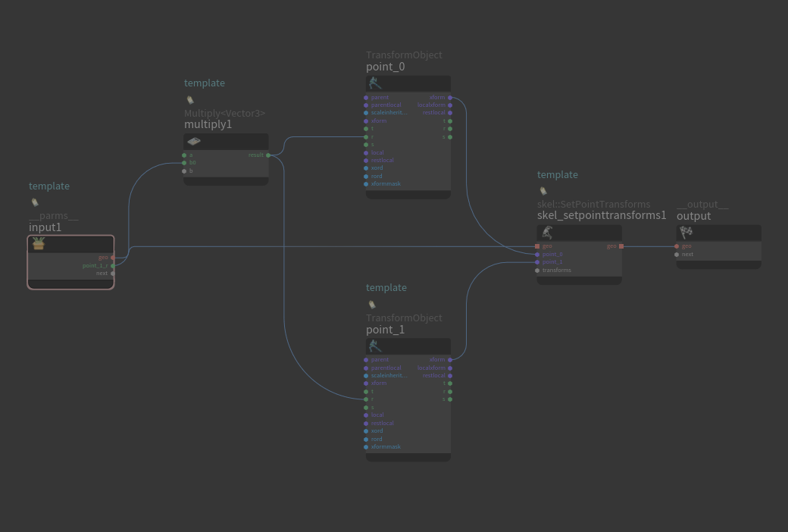
Task: Select the point_0 node name label
Action: 386,67
